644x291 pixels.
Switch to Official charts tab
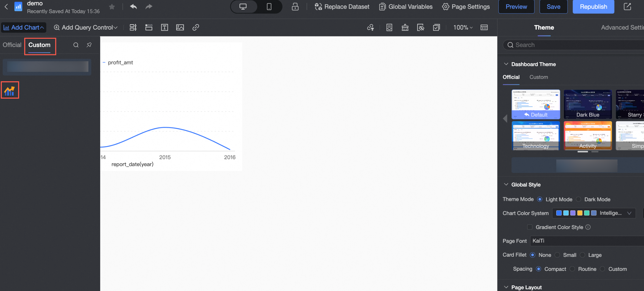coord(12,45)
